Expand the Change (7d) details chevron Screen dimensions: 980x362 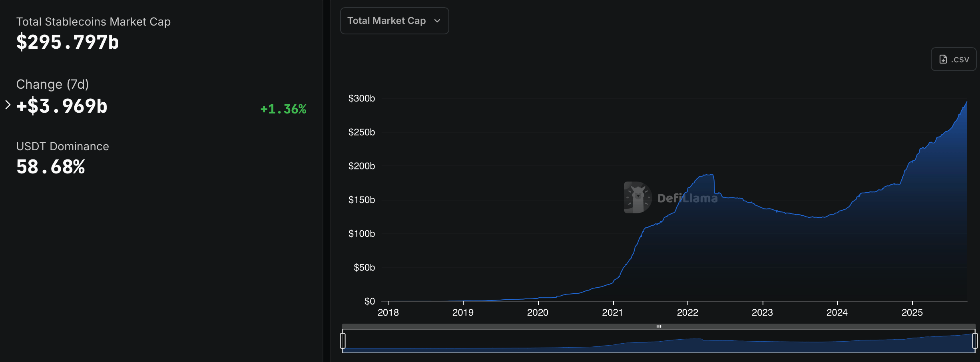[x=7, y=105]
